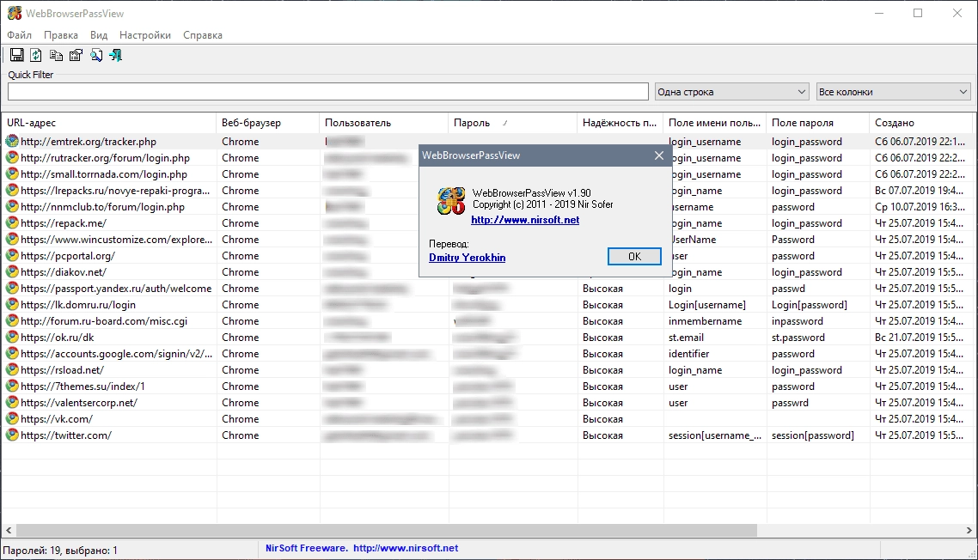Click the Chrome icon beside twitter.com row
This screenshot has height=560, width=978.
click(x=12, y=435)
